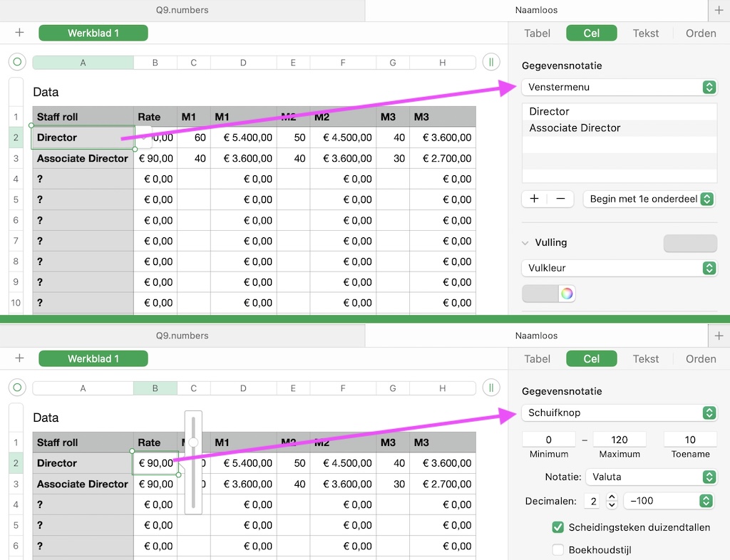Select row 10 header in top window
The height and width of the screenshot is (560, 730).
pyautogui.click(x=16, y=303)
